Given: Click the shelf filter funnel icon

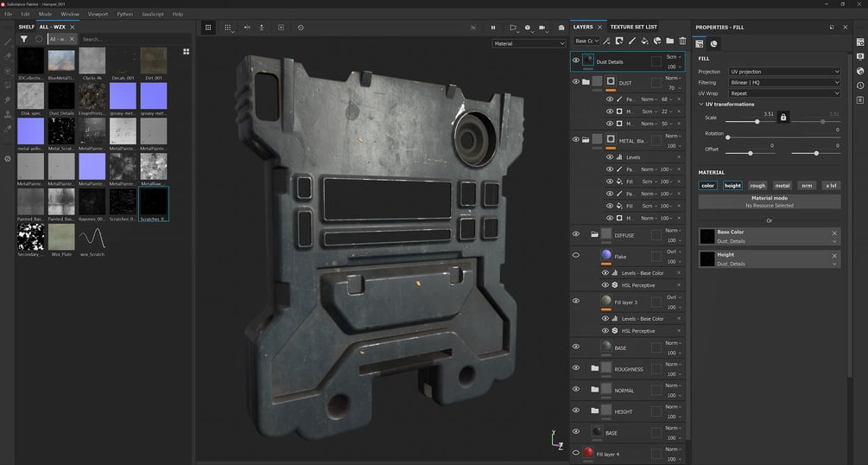Looking at the screenshot, I should [24, 40].
